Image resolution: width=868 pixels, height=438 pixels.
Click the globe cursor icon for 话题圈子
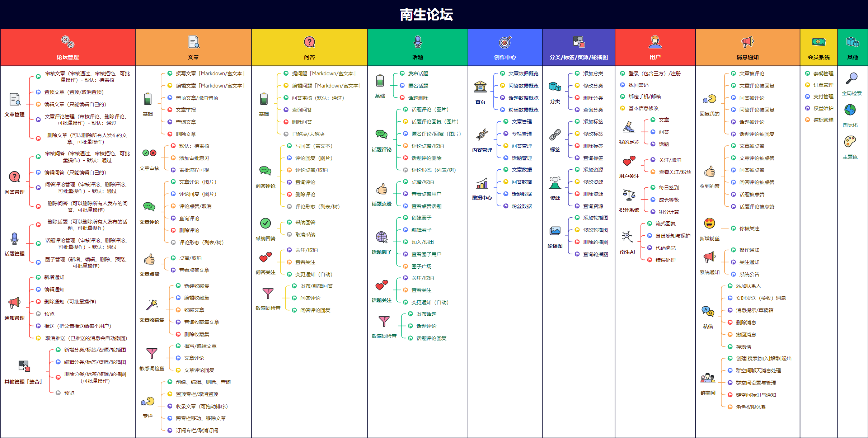click(381, 237)
